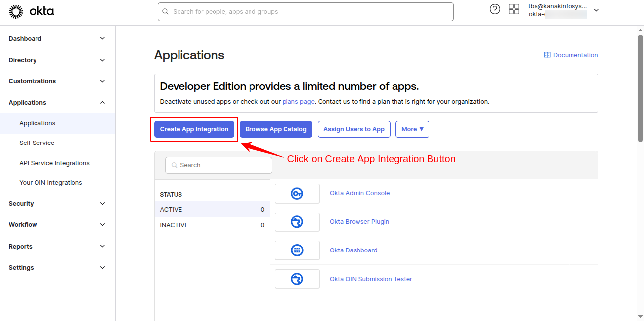
Task: Click the magnifier icon in top search bar
Action: [x=165, y=12]
